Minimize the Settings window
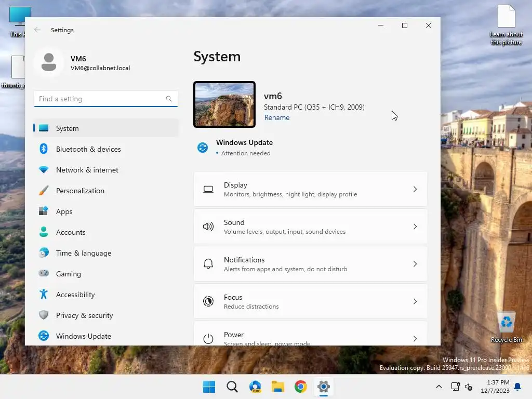The width and height of the screenshot is (532, 399). pyautogui.click(x=381, y=25)
